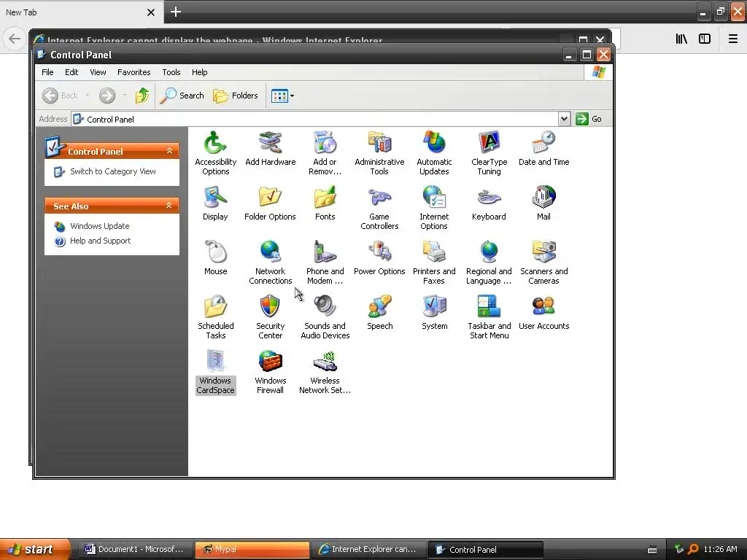Open Mypal library bookmarks icon

681,39
